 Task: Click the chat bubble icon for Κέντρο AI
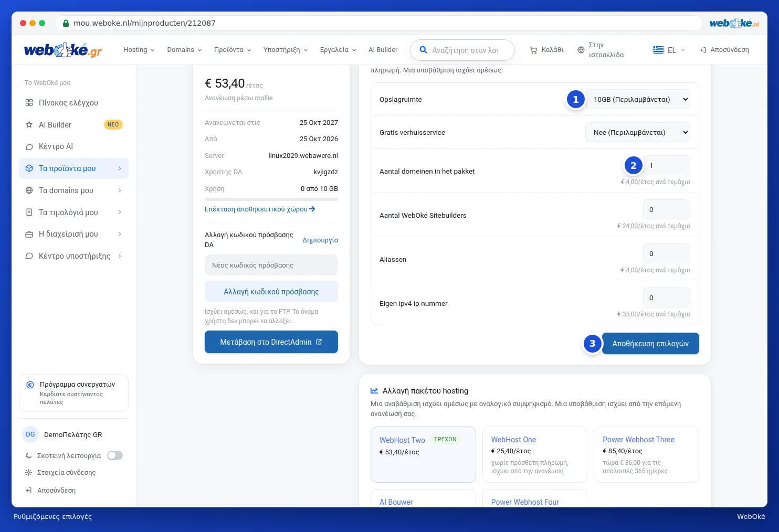[29, 147]
